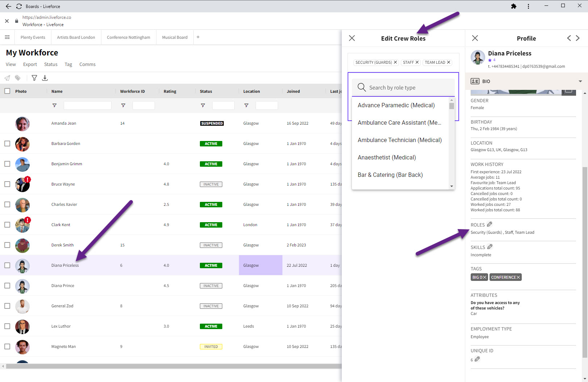
Task: Click the pencil icon next to ROLES
Action: click(490, 224)
